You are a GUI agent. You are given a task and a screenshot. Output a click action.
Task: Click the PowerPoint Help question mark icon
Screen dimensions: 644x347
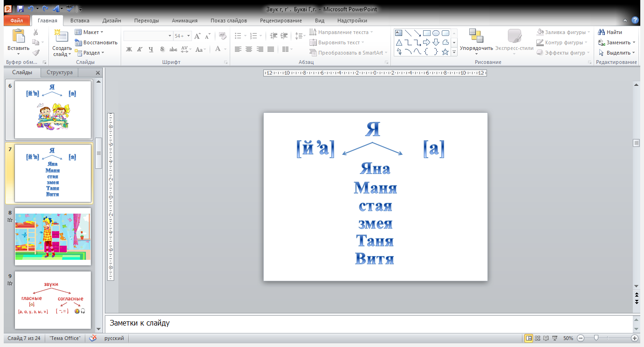coord(635,21)
